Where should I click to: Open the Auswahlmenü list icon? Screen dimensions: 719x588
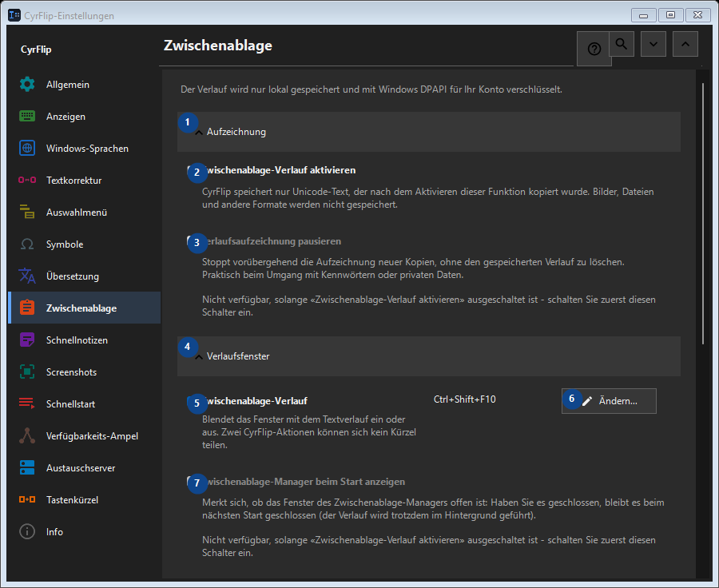[27, 213]
